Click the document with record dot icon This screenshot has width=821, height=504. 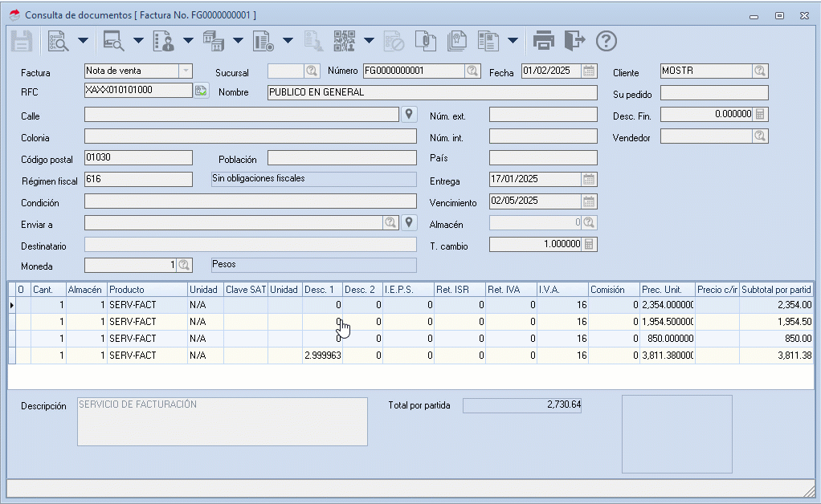tap(263, 41)
